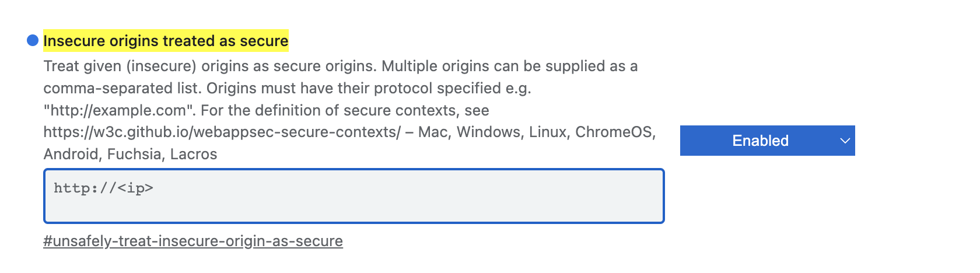This screenshot has height=273, width=980.
Task: Click the chevron arrow on the Enabled dropdown
Action: click(x=845, y=141)
